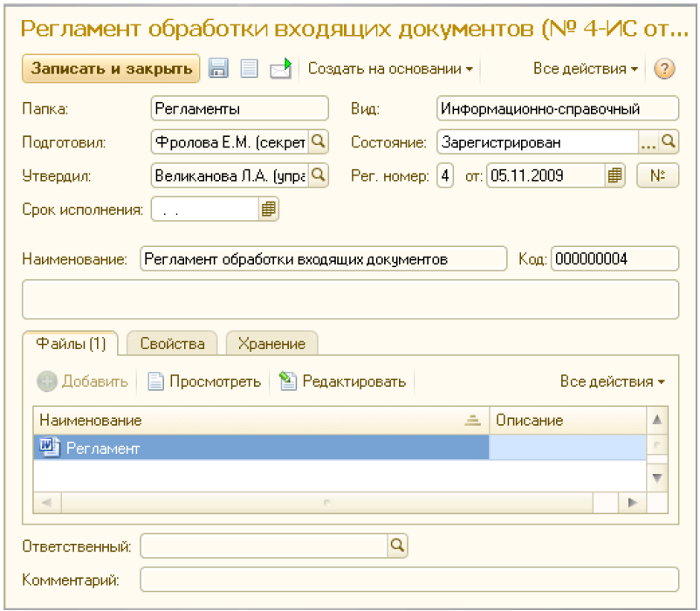Click magnifier icon in Утвердил field

[x=318, y=175]
